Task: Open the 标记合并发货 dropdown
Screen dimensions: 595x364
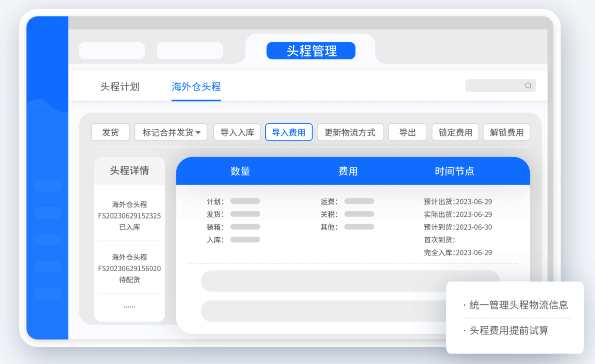Action: tap(171, 132)
